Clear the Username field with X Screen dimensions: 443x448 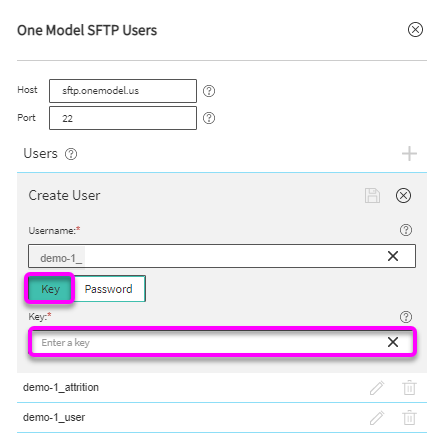(x=393, y=256)
